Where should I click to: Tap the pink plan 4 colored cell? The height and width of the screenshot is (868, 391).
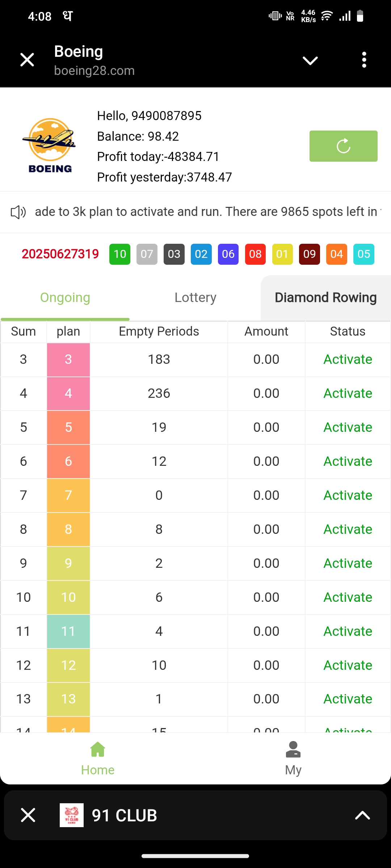click(68, 393)
